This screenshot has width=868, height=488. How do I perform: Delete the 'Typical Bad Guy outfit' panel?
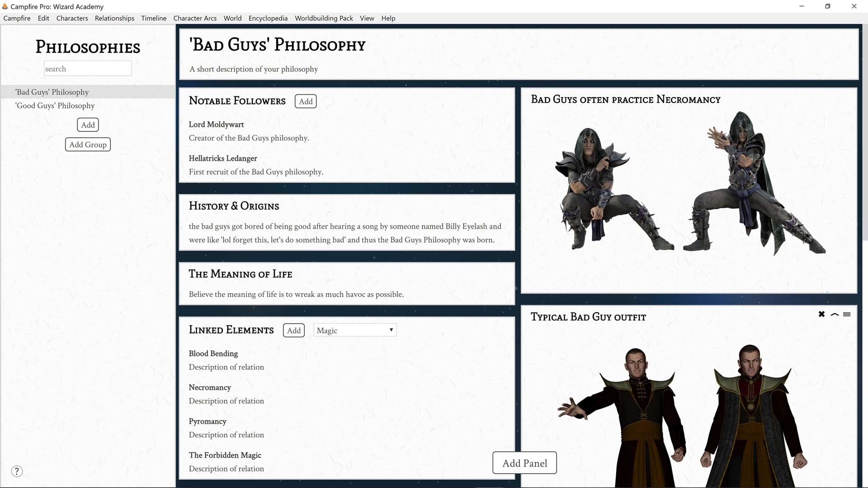pyautogui.click(x=821, y=314)
